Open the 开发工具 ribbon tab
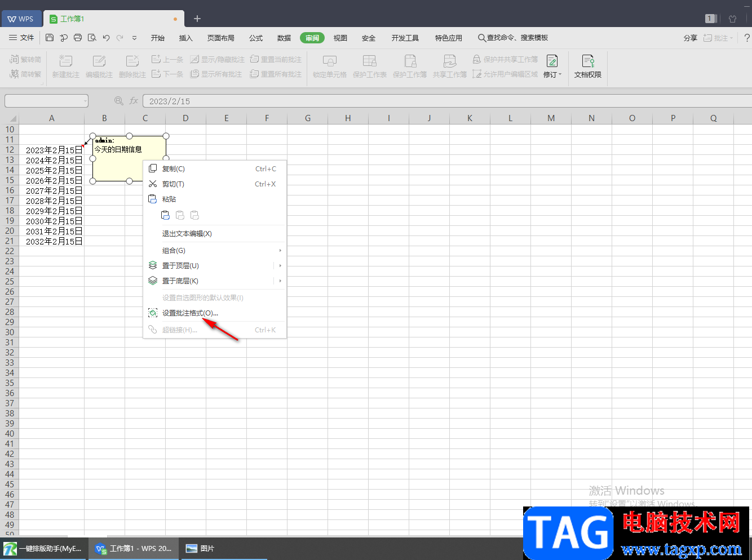The height and width of the screenshot is (560, 752). pos(405,38)
